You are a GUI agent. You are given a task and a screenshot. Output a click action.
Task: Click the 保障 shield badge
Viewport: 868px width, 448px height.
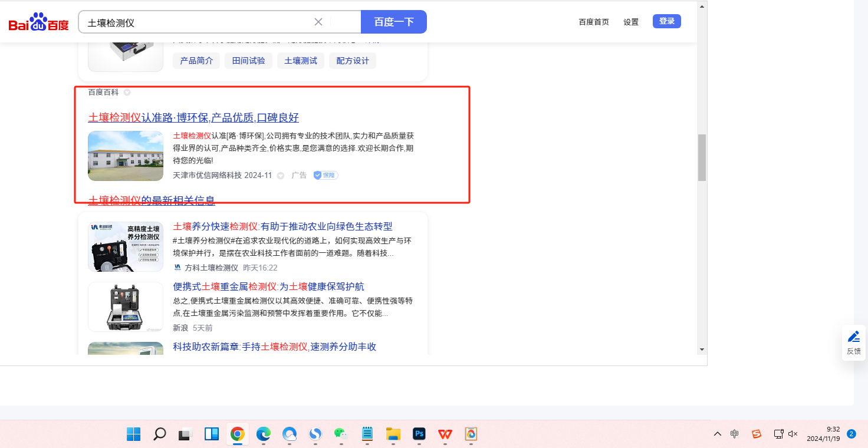tap(325, 175)
